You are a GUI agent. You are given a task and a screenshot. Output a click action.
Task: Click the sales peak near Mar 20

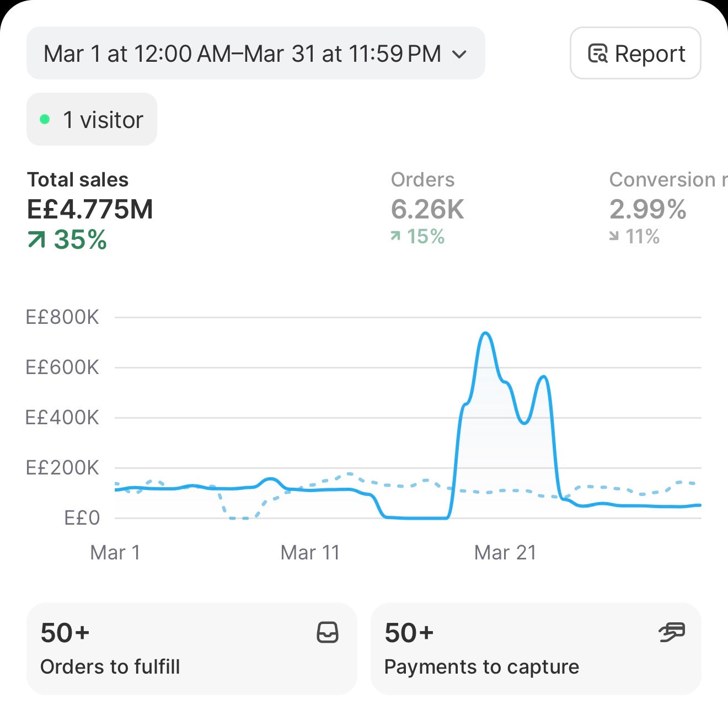point(485,333)
